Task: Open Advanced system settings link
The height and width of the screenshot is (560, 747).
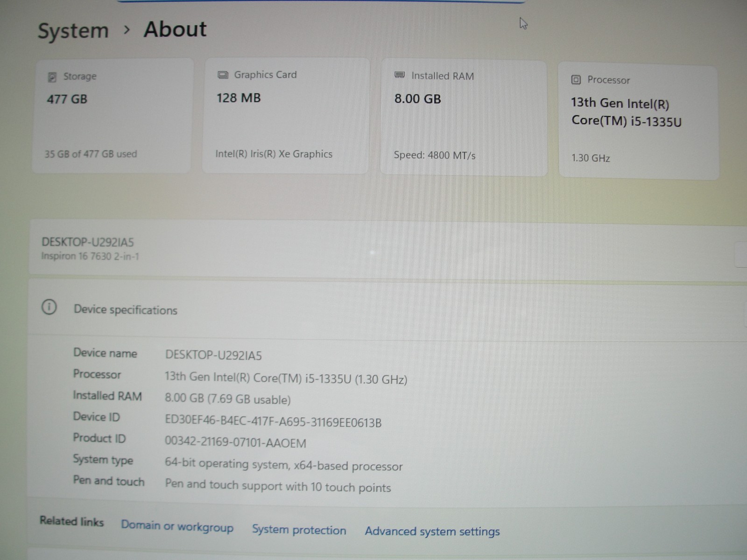Action: [x=432, y=532]
